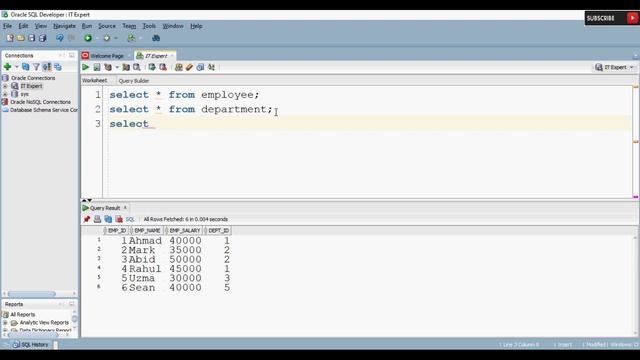Viewport: 640px width, 360px height.
Task: Select the cell 'Rahul' in results
Action: 145,269
